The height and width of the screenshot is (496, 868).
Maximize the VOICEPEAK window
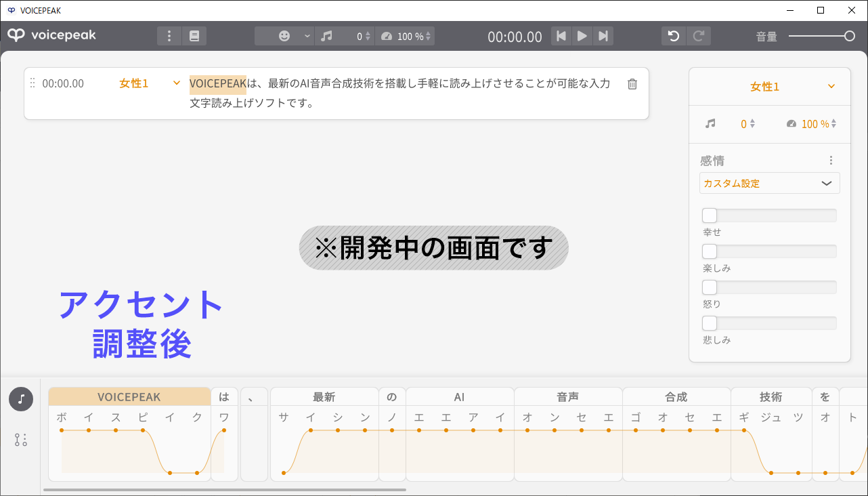point(821,10)
